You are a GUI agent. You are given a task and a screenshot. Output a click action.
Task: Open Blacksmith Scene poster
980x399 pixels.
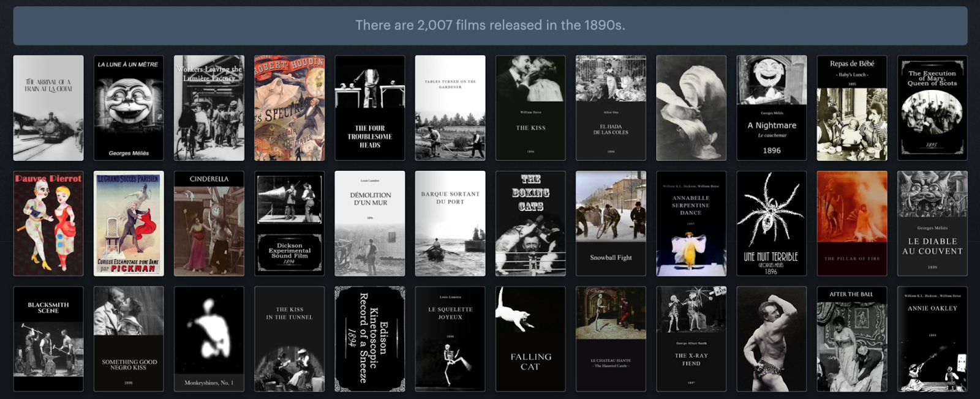[x=48, y=339]
